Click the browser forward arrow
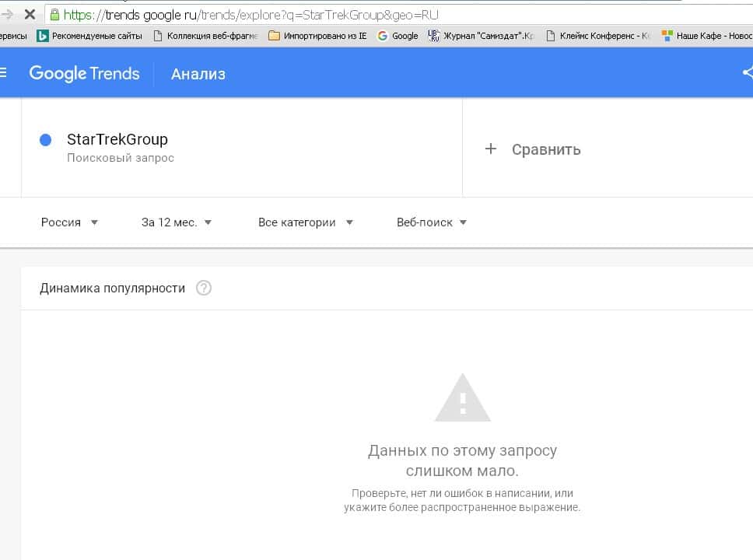753x560 pixels. (x=8, y=14)
